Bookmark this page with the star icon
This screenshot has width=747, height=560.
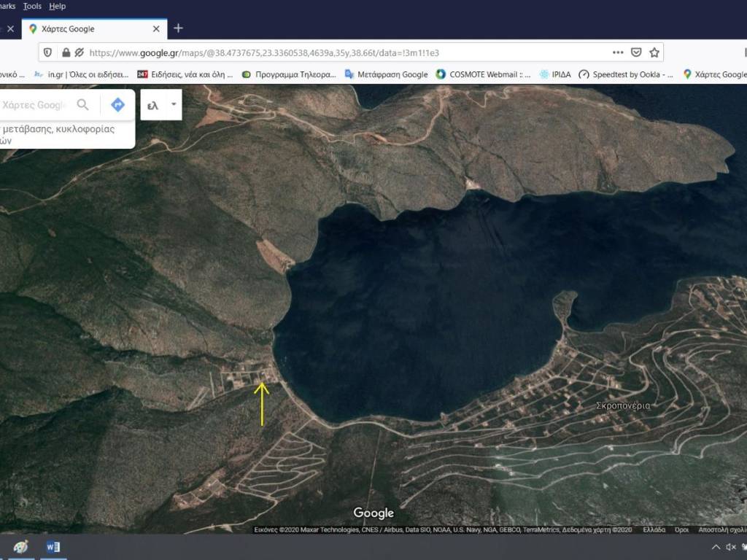[654, 52]
